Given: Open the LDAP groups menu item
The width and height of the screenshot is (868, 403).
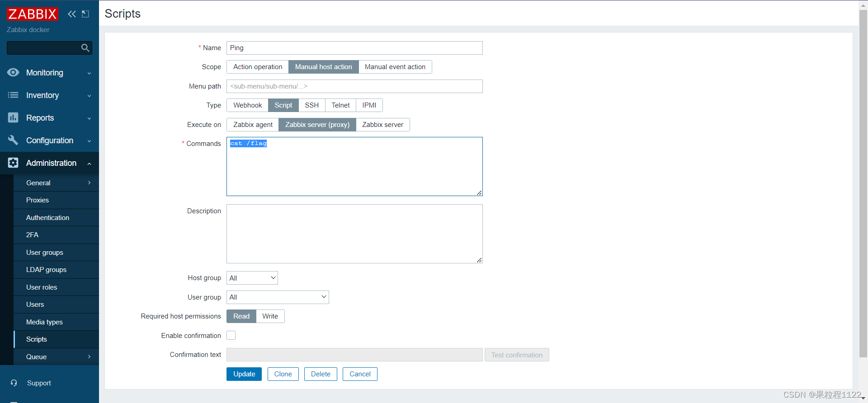Looking at the screenshot, I should (x=56, y=270).
